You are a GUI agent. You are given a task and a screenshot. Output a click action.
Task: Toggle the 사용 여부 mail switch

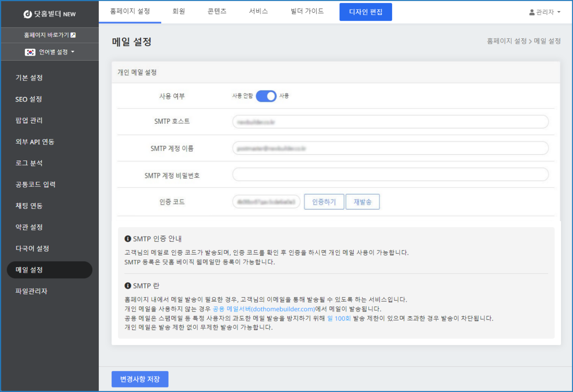pos(266,96)
